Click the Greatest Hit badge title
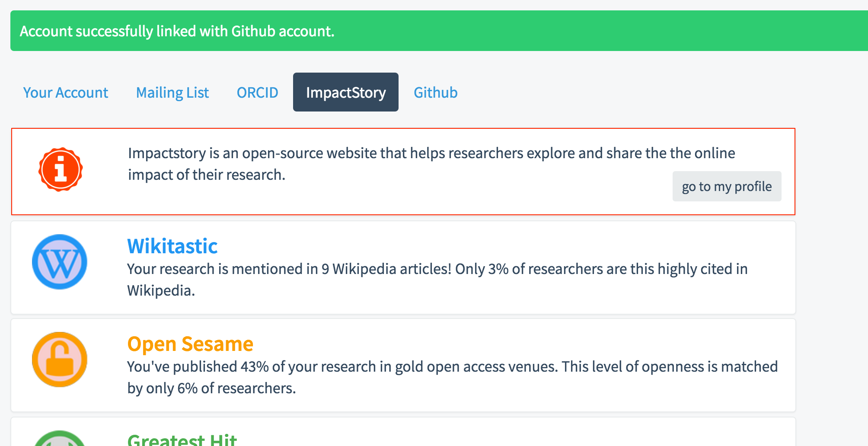The height and width of the screenshot is (446, 868). click(182, 440)
